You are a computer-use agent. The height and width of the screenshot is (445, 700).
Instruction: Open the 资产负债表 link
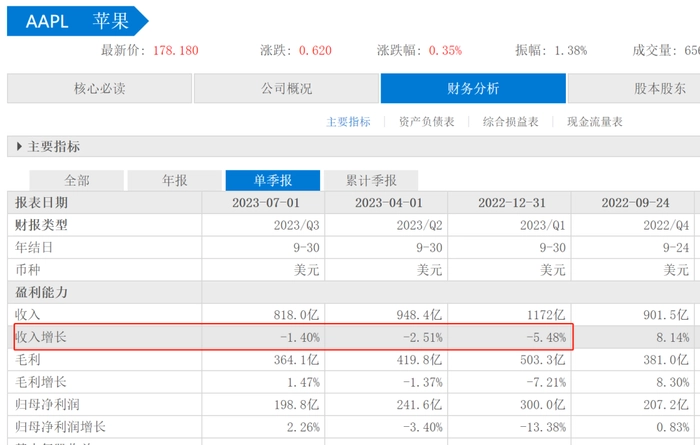pos(426,122)
